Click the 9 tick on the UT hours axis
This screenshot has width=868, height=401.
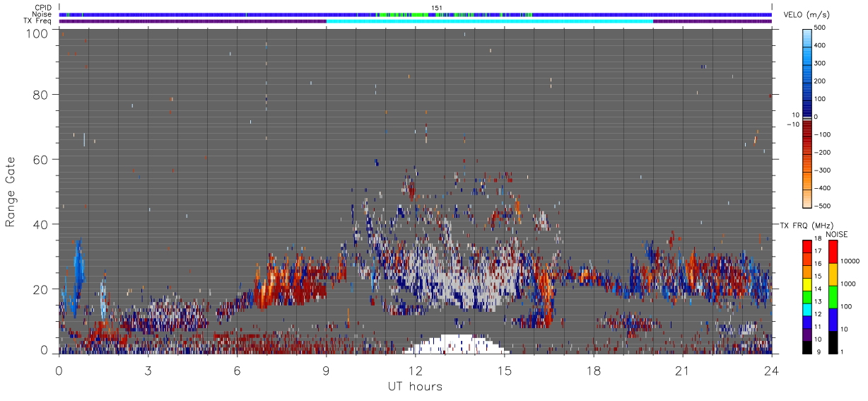coord(326,370)
